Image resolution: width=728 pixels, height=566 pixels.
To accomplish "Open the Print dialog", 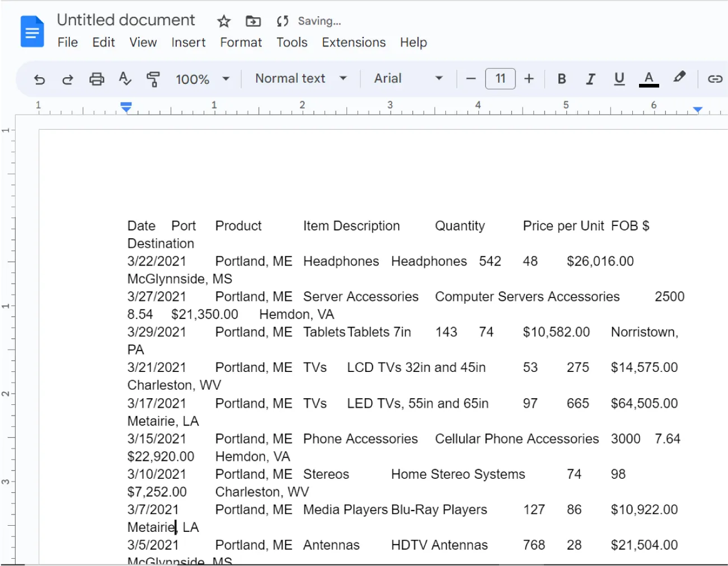I will pyautogui.click(x=96, y=79).
